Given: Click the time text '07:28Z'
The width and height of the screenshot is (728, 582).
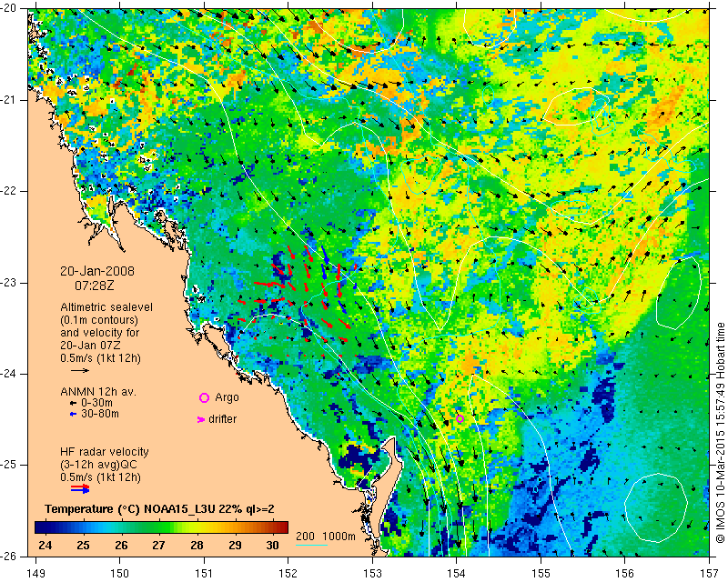Looking at the screenshot, I should click(x=95, y=286).
